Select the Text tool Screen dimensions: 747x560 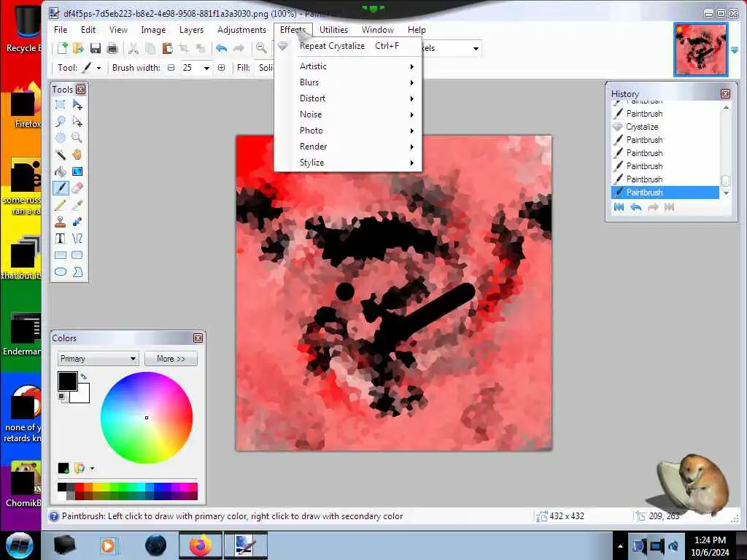61,238
